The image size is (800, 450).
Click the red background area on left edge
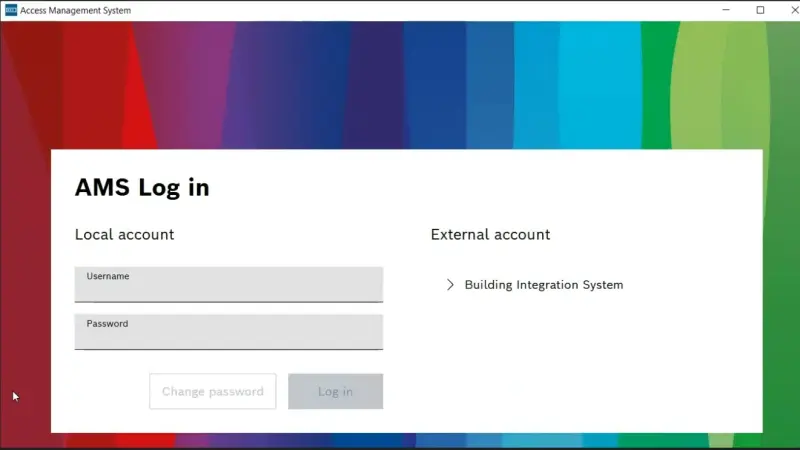(25, 250)
